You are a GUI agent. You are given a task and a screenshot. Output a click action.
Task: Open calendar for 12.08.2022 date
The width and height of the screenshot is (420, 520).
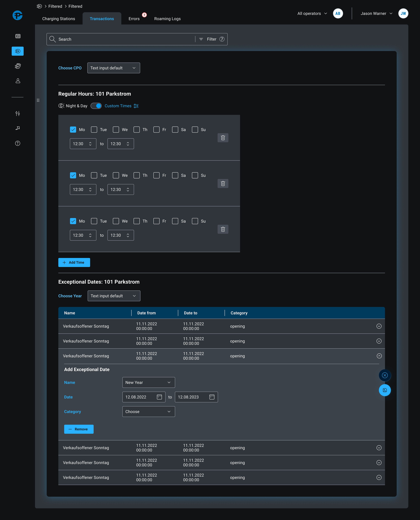(159, 397)
